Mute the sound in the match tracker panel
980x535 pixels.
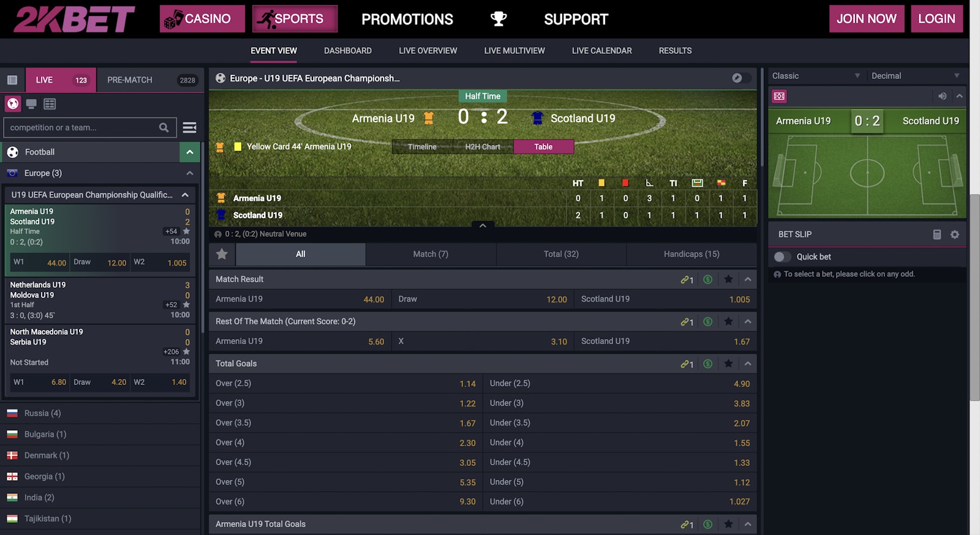[943, 96]
